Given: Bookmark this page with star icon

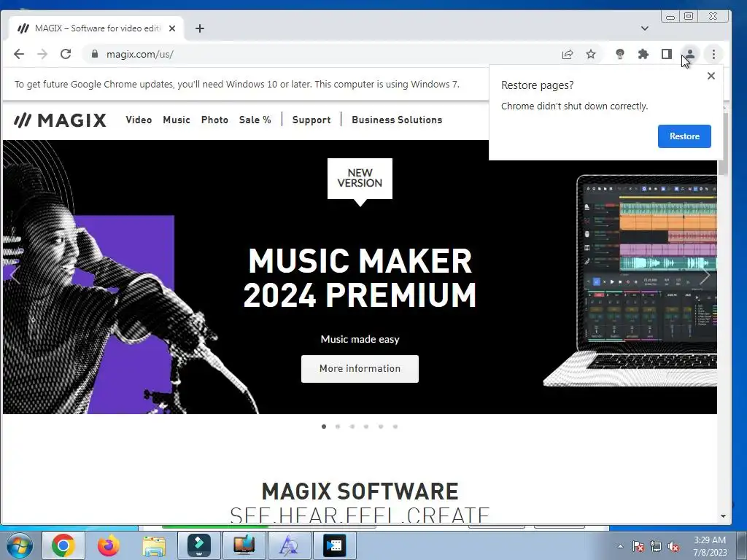Looking at the screenshot, I should pos(591,54).
